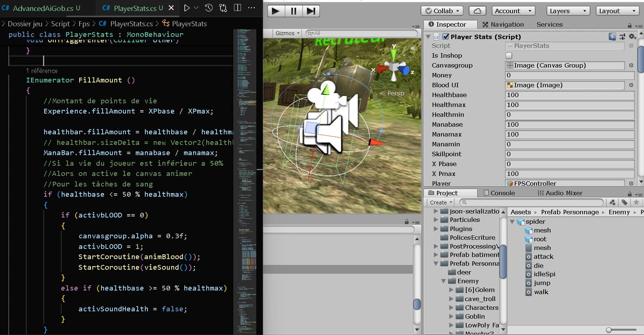Switch to the Navigation tab
This screenshot has height=335, width=644.
[x=503, y=24]
